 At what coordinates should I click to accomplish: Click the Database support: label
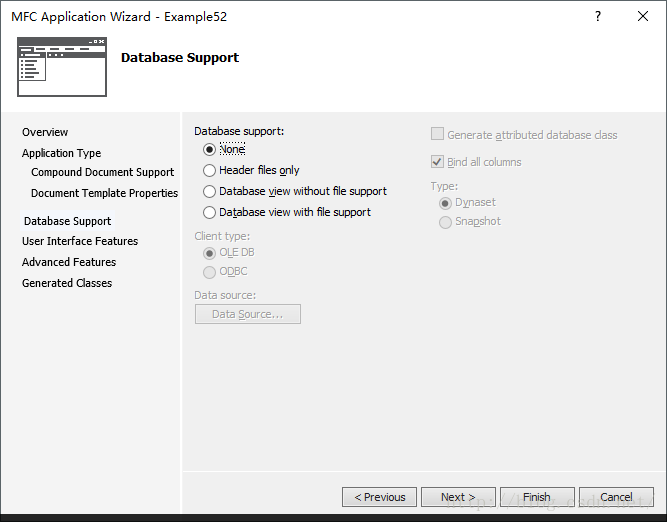point(239,131)
